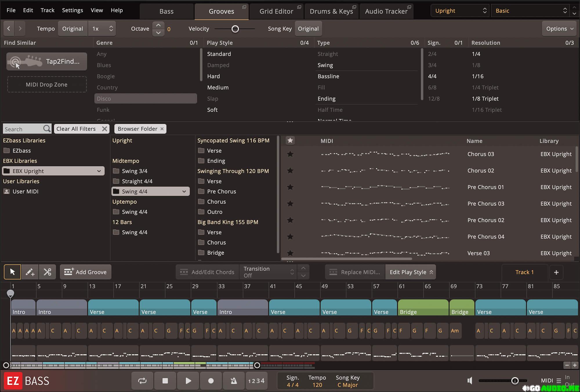The image size is (580, 392).
Task: Switch to the Grid Editor tab
Action: point(276,11)
